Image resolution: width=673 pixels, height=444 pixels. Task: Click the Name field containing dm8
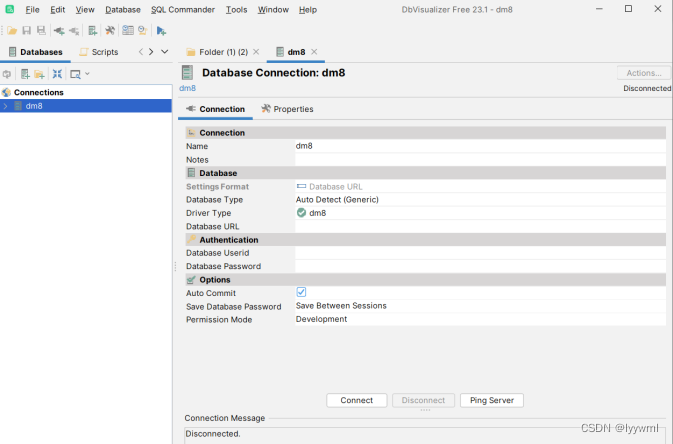click(480, 146)
